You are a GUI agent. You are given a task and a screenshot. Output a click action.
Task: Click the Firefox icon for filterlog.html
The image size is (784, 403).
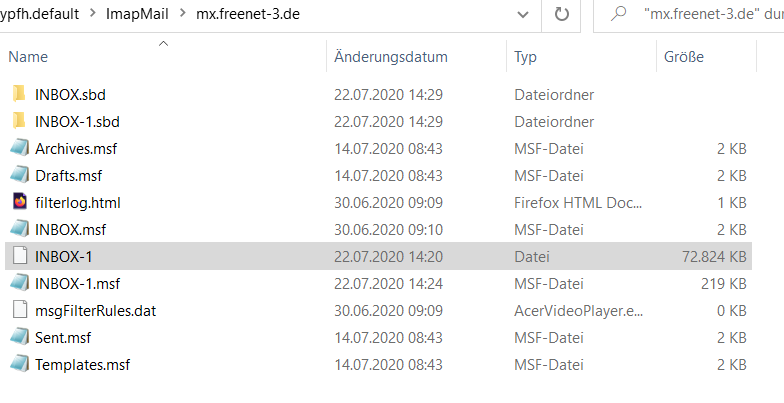[x=20, y=203]
